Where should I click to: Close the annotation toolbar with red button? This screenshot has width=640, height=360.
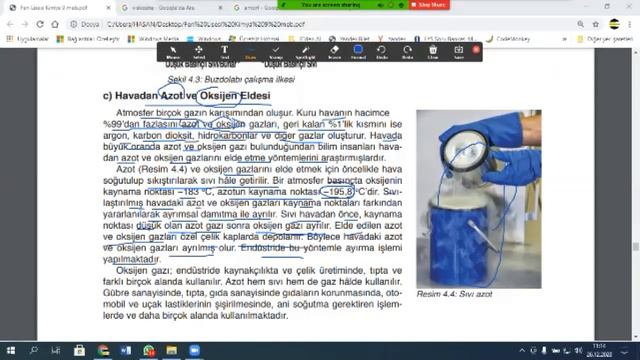pyautogui.click(x=476, y=49)
